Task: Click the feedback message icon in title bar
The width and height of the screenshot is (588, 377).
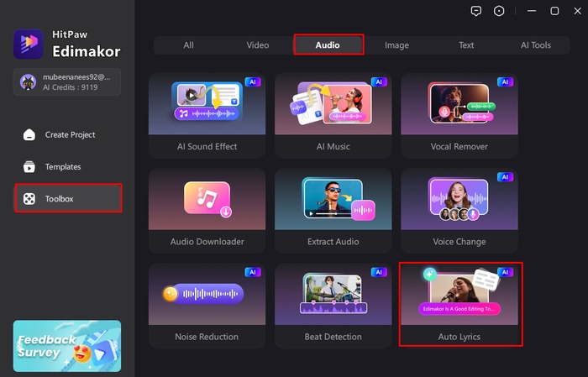Action: click(476, 11)
